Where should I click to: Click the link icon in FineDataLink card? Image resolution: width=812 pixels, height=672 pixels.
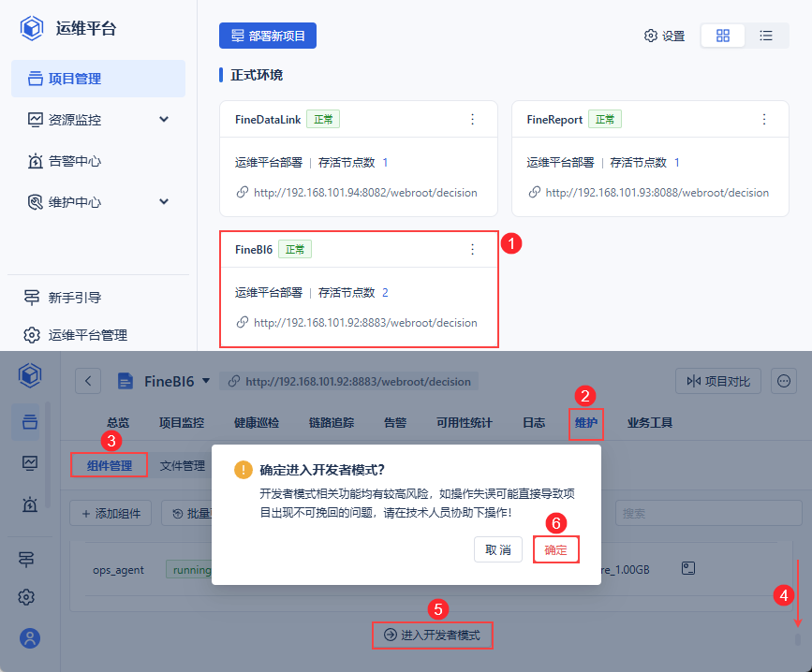pos(242,193)
